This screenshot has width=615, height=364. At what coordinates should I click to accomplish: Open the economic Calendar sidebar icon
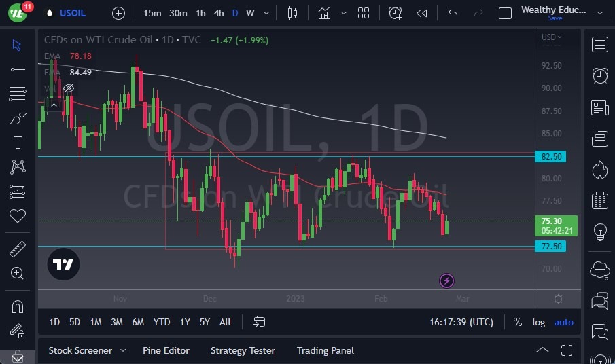599,200
